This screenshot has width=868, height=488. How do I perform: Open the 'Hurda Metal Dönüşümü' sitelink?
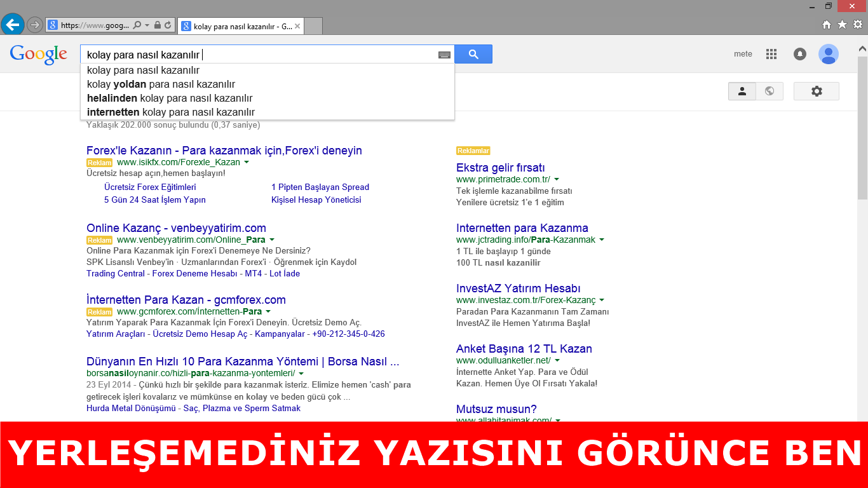click(x=131, y=409)
